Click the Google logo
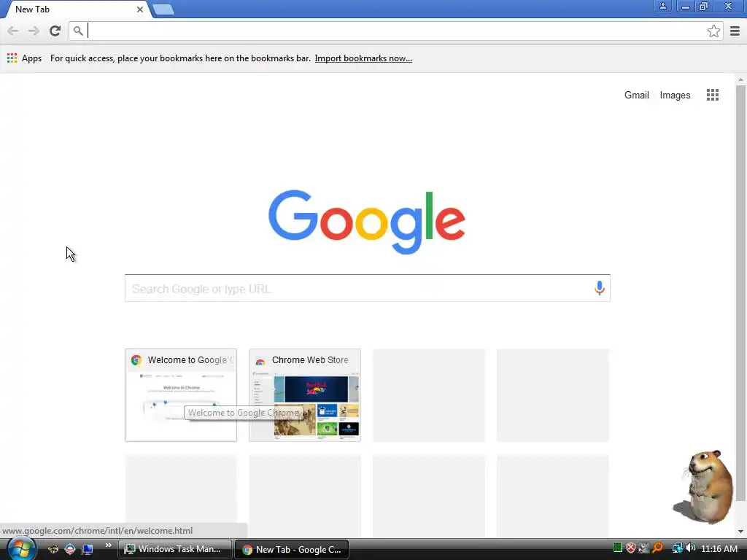The height and width of the screenshot is (560, 747). click(x=367, y=222)
